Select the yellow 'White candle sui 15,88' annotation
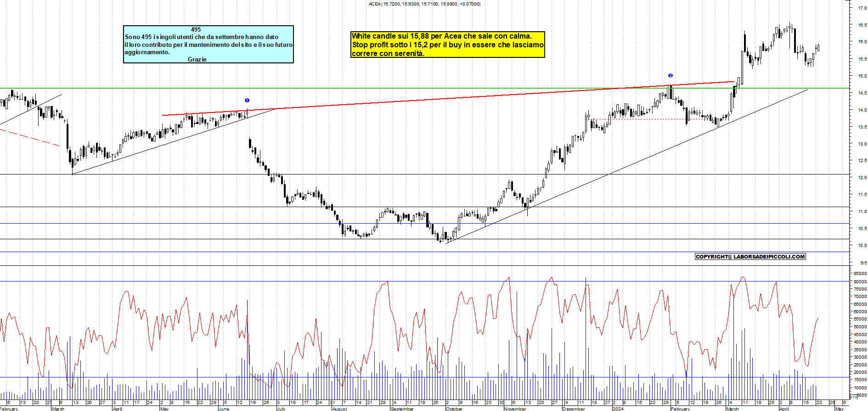The height and width of the screenshot is (411, 868). point(448,45)
